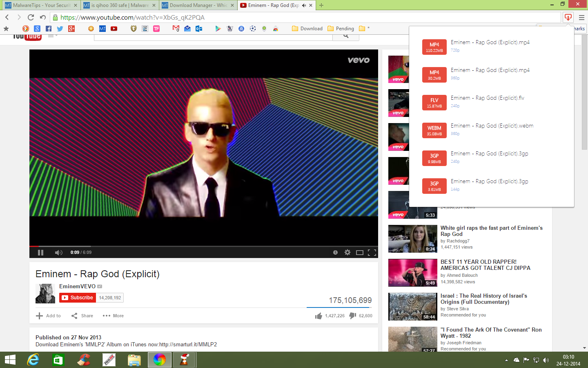This screenshot has height=368, width=588.
Task: Open the video downloader extension icon
Action: [568, 17]
